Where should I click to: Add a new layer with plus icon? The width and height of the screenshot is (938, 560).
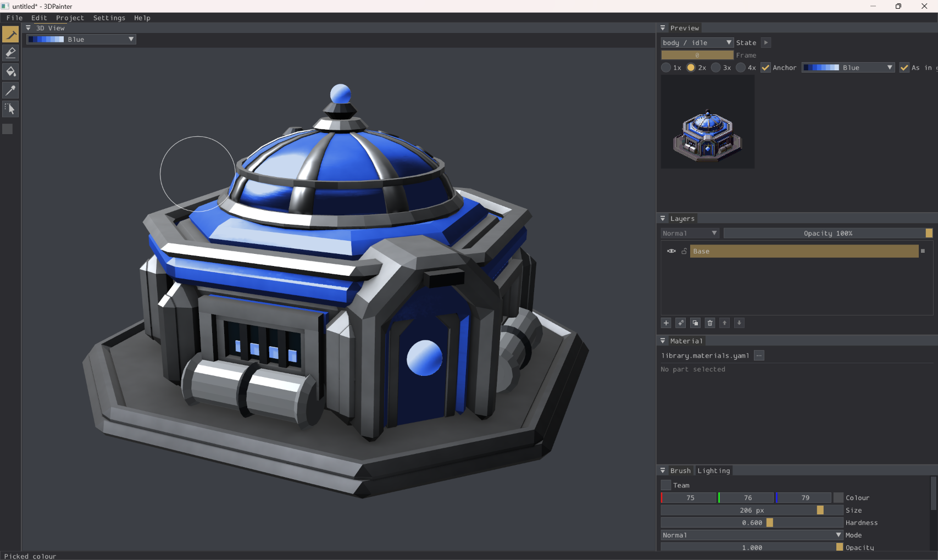click(666, 323)
